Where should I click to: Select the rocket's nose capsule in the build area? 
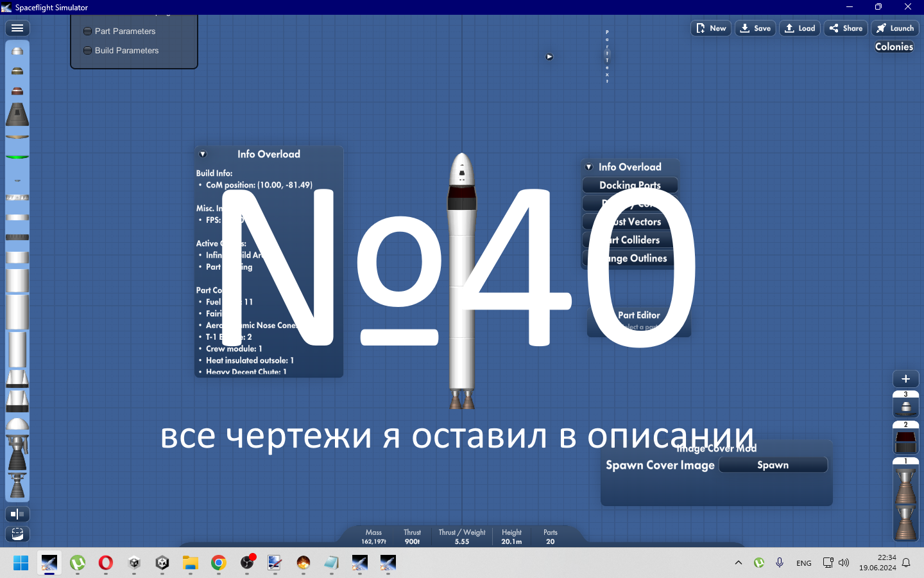(x=462, y=170)
